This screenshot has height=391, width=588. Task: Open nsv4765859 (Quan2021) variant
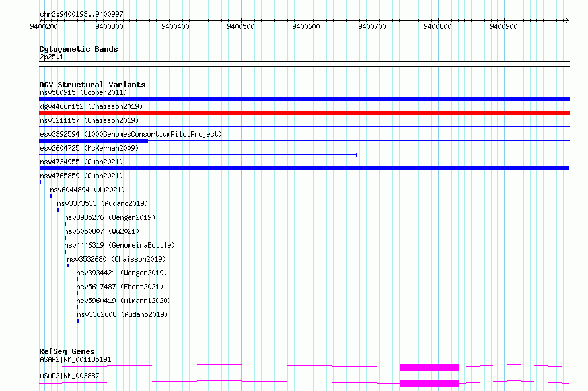[x=81, y=176]
